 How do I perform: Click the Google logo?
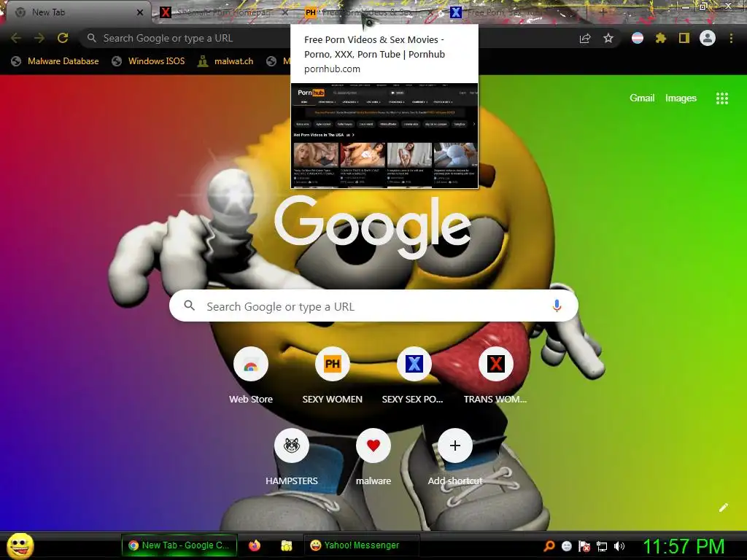(373, 227)
